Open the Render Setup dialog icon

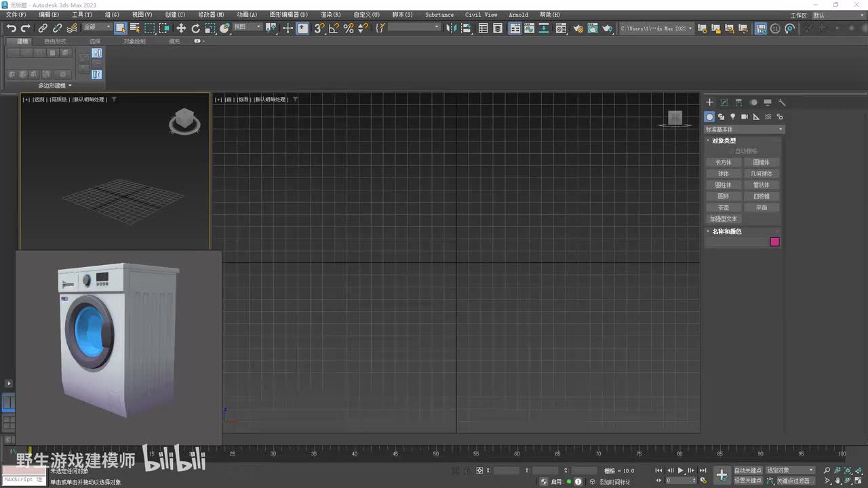tap(578, 28)
